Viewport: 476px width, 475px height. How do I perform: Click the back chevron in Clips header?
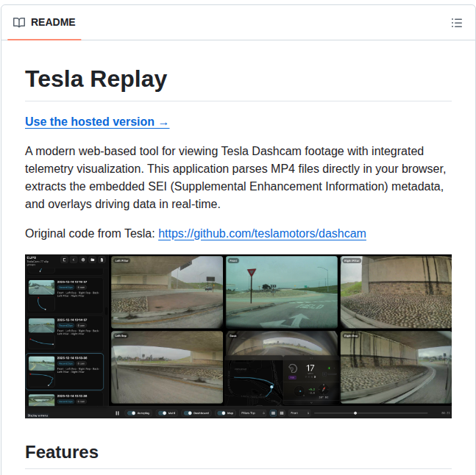pyautogui.click(x=73, y=260)
